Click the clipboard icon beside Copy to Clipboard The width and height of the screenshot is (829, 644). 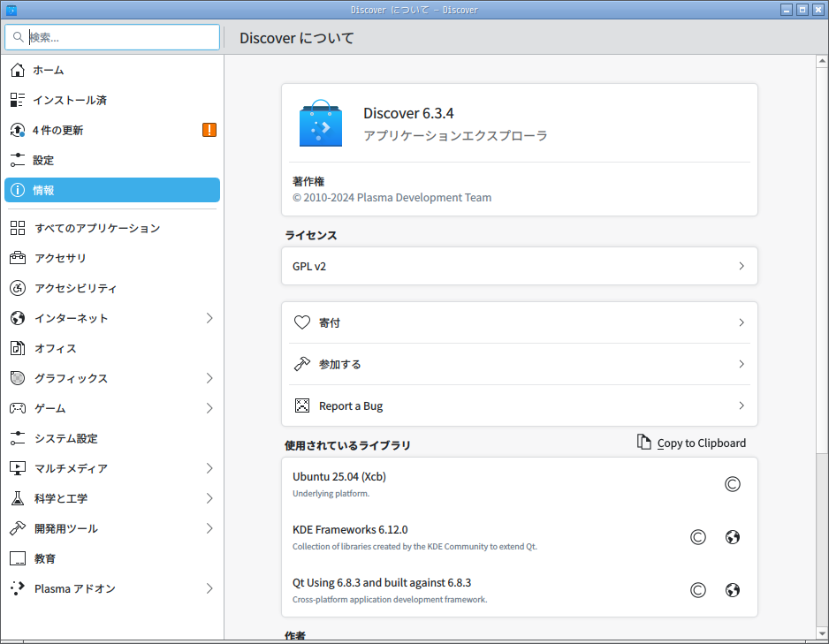point(643,443)
